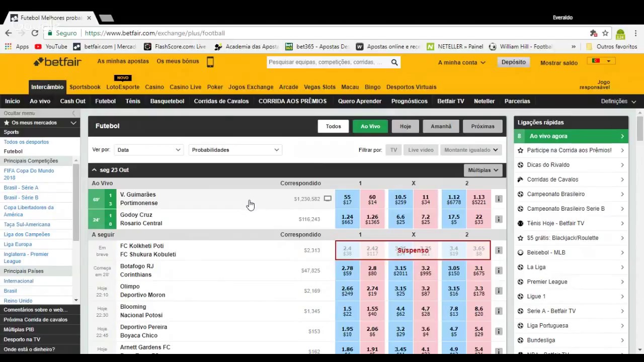This screenshot has height=362, width=644.
Task: Switch to Casino tab
Action: 154,87
